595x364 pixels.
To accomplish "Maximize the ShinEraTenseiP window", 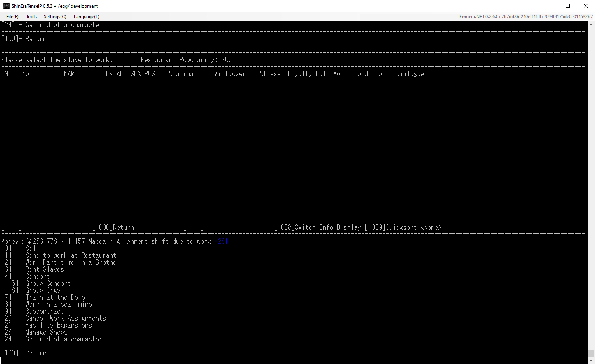I will (568, 6).
